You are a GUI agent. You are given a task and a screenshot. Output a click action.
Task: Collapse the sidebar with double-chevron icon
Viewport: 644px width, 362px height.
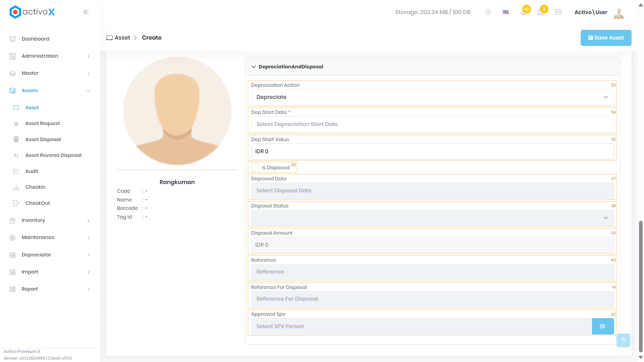tap(86, 12)
